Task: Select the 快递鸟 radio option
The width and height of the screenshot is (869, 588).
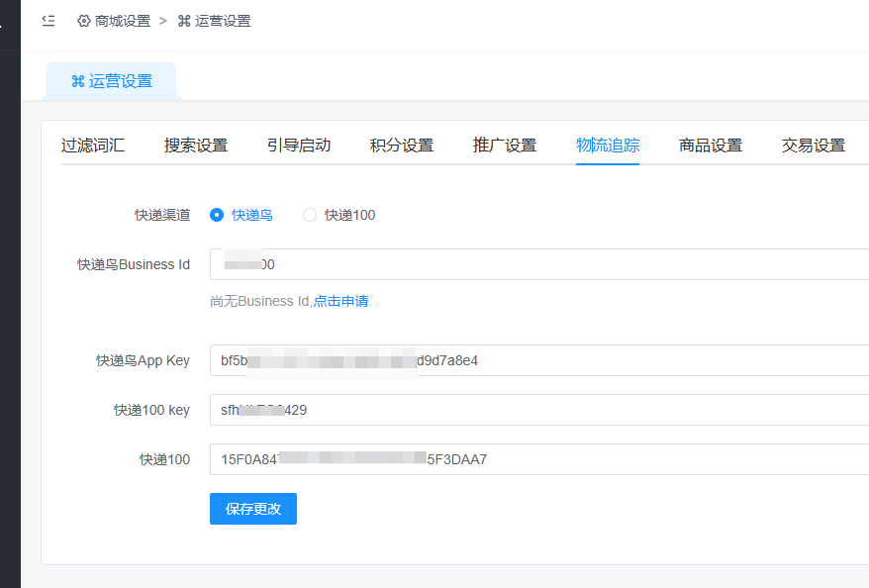Action: click(218, 215)
